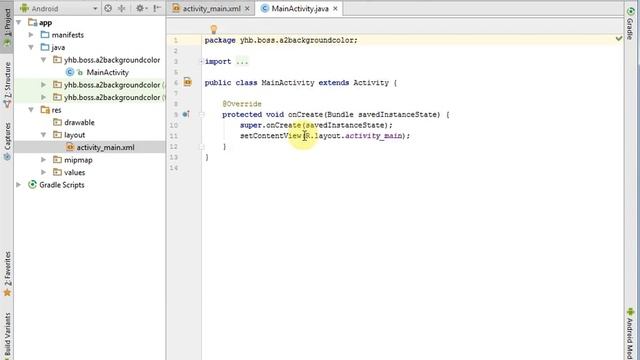This screenshot has width=640, height=360.
Task: Collapse the layout folder arrow
Action: click(43, 135)
